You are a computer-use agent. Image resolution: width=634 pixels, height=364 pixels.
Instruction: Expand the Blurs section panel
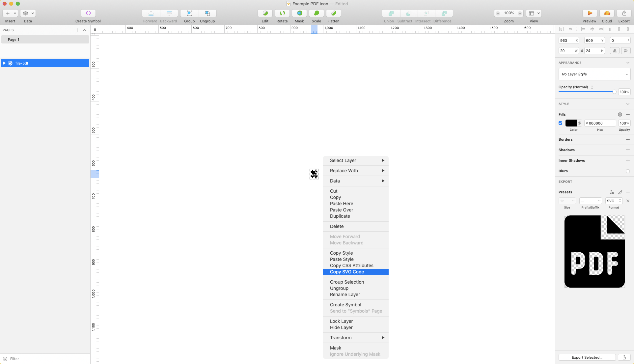pos(628,171)
